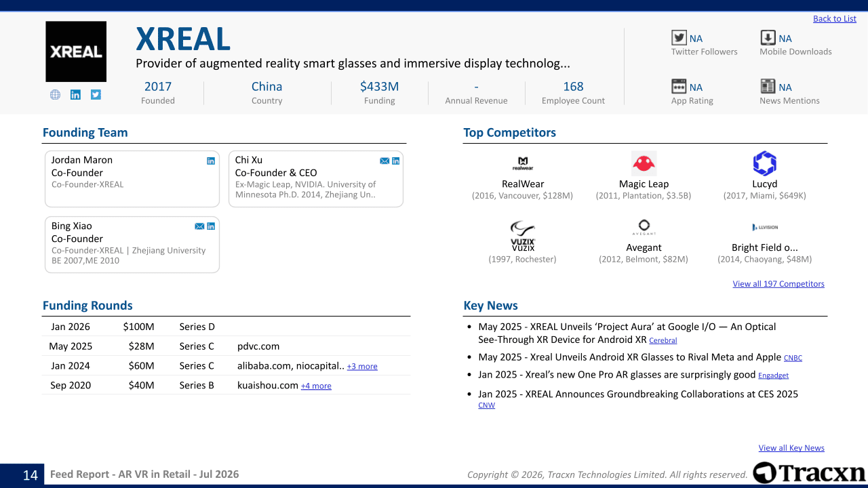Click the 'Project Aura' Google I/O headline
The image size is (868, 488).
coord(627,333)
